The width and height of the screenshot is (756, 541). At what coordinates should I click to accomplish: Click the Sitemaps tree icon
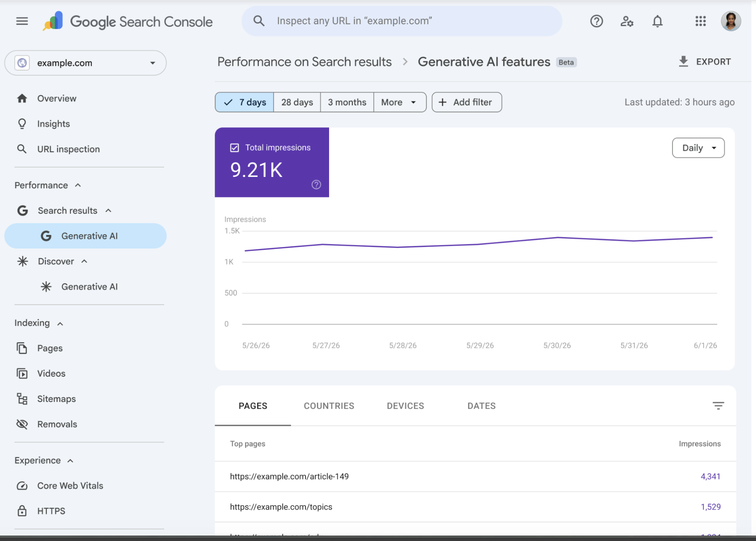[x=22, y=399]
